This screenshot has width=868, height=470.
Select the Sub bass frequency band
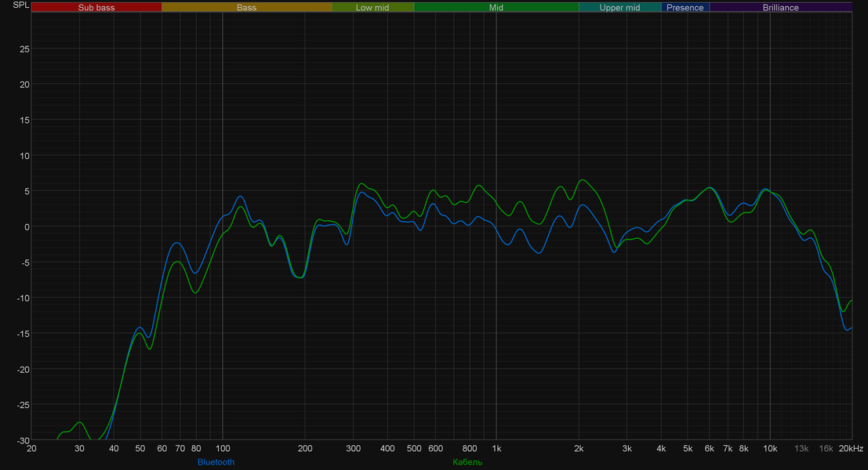[x=96, y=7]
